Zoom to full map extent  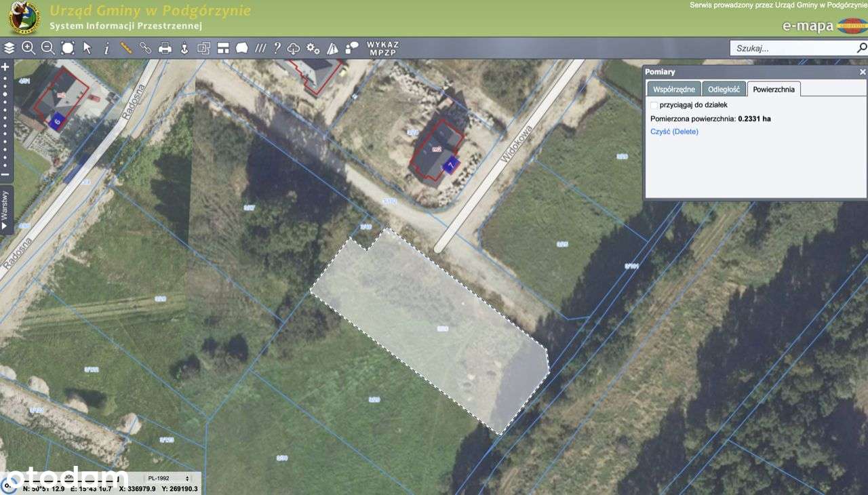pyautogui.click(x=68, y=48)
